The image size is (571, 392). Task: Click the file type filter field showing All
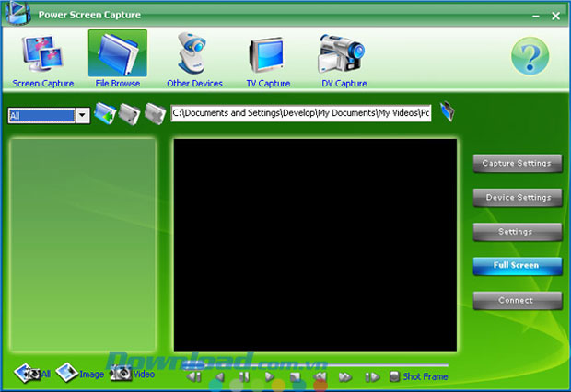point(41,115)
